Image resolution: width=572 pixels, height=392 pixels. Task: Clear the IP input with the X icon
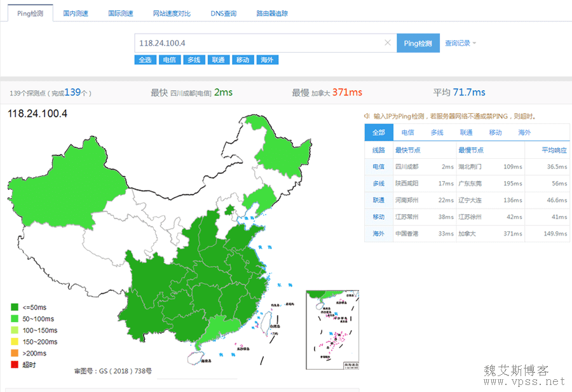click(388, 43)
